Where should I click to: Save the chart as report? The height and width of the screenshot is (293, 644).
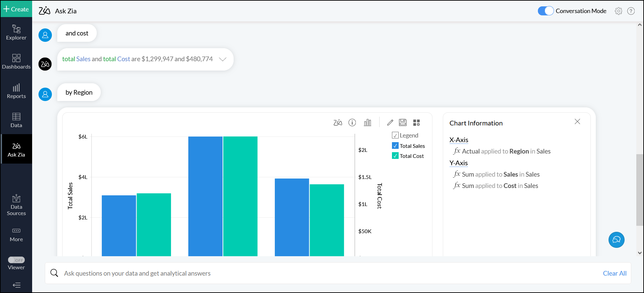tap(403, 123)
